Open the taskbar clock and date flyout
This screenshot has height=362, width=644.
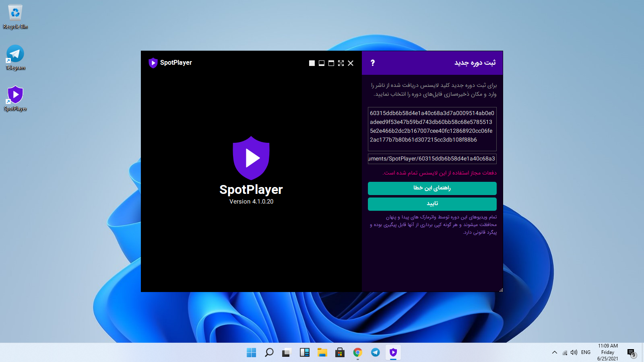(x=607, y=352)
